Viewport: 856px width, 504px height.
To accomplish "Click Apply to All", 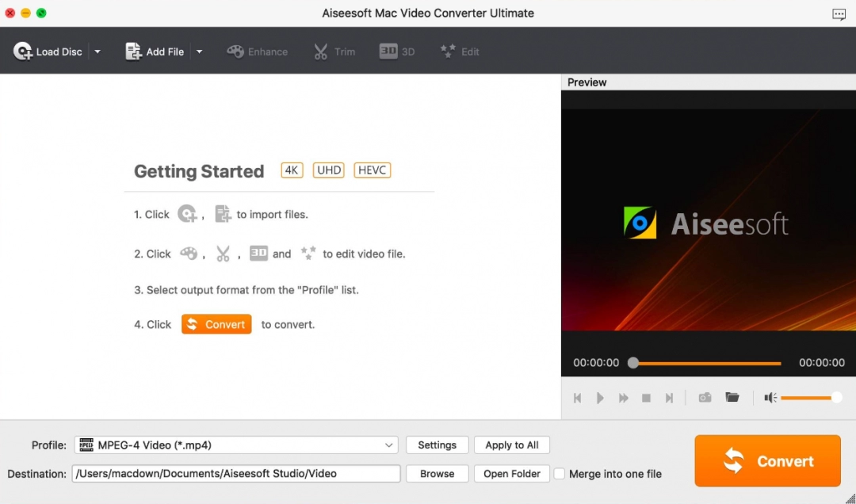I will click(511, 445).
